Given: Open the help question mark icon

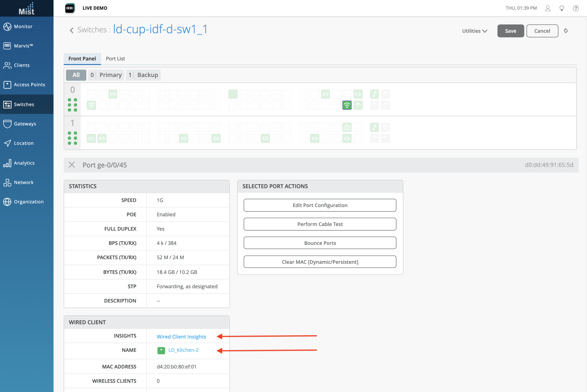Looking at the screenshot, I should pos(576,8).
